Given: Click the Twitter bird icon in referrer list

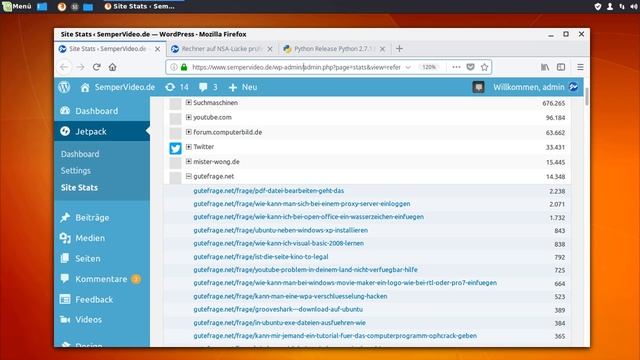Looking at the screenshot, I should point(176,148).
